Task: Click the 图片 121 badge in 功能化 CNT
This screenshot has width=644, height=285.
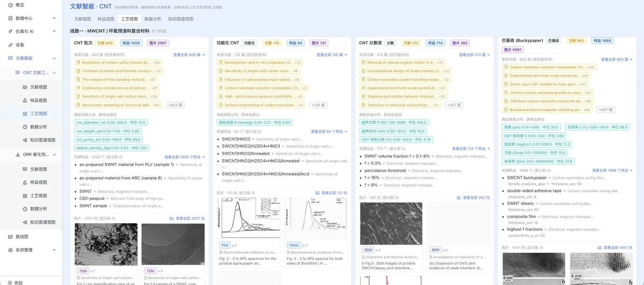Action: point(319,43)
